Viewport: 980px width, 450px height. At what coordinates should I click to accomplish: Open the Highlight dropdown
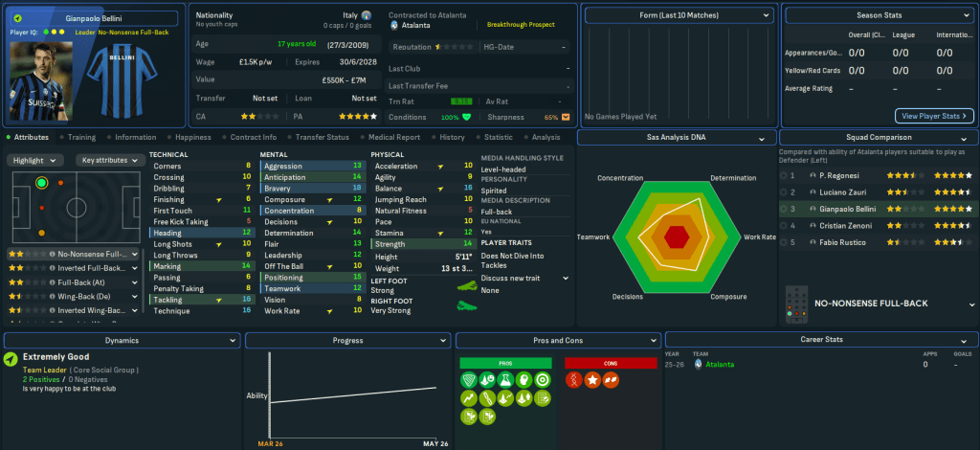pos(35,160)
